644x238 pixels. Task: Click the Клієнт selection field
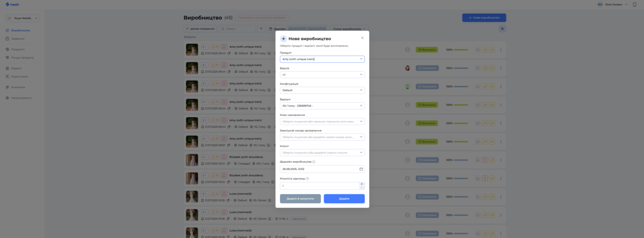click(322, 153)
